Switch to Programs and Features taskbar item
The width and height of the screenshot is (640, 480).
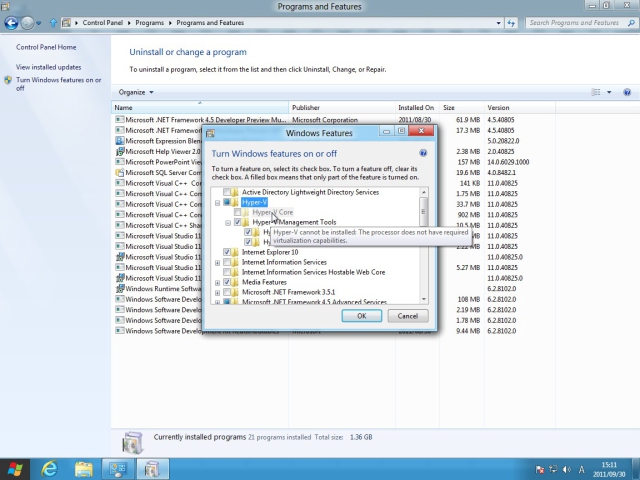(x=152, y=469)
